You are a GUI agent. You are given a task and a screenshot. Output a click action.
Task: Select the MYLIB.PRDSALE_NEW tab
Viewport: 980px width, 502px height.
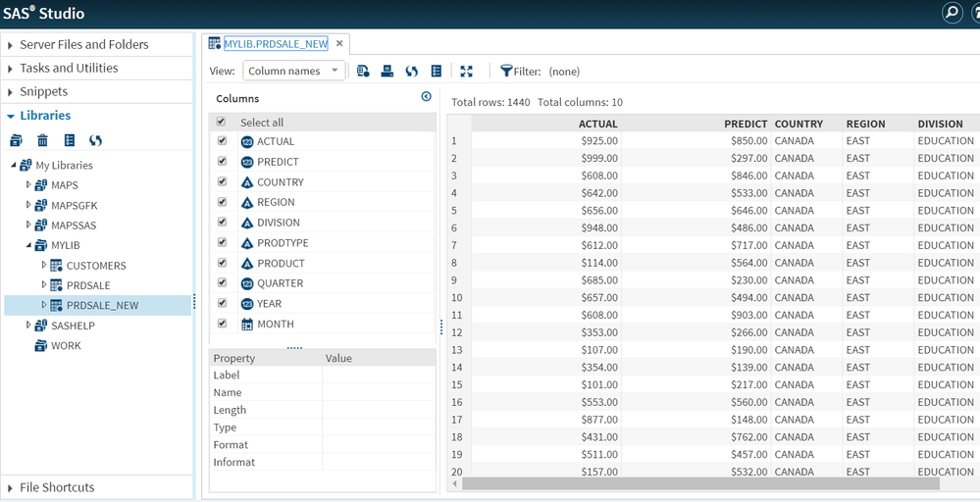[275, 44]
